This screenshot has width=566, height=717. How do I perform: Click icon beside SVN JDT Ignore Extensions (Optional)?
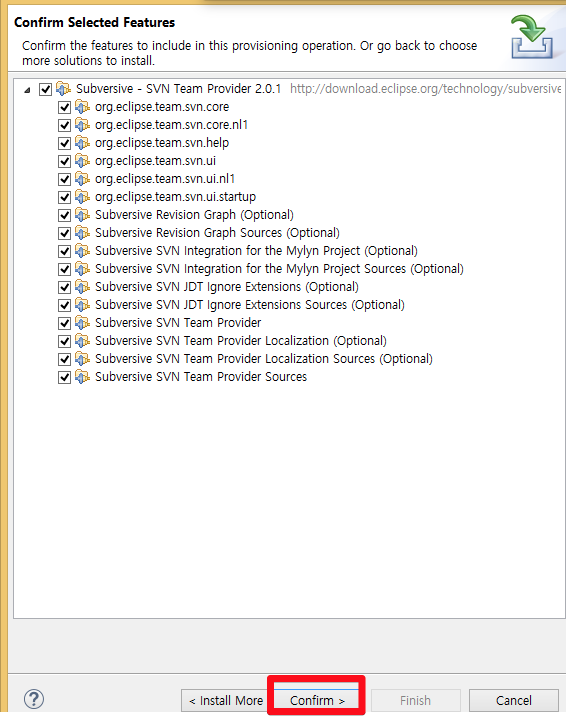[x=82, y=286]
